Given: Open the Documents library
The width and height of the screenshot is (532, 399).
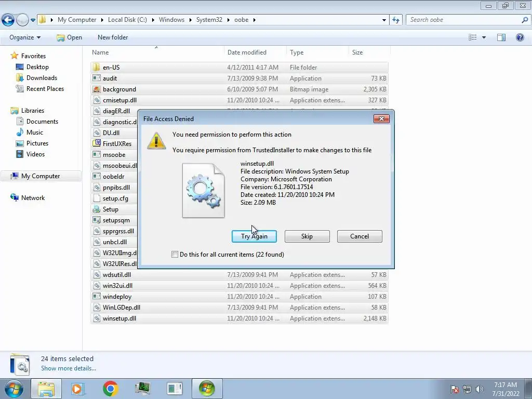Looking at the screenshot, I should pos(42,122).
